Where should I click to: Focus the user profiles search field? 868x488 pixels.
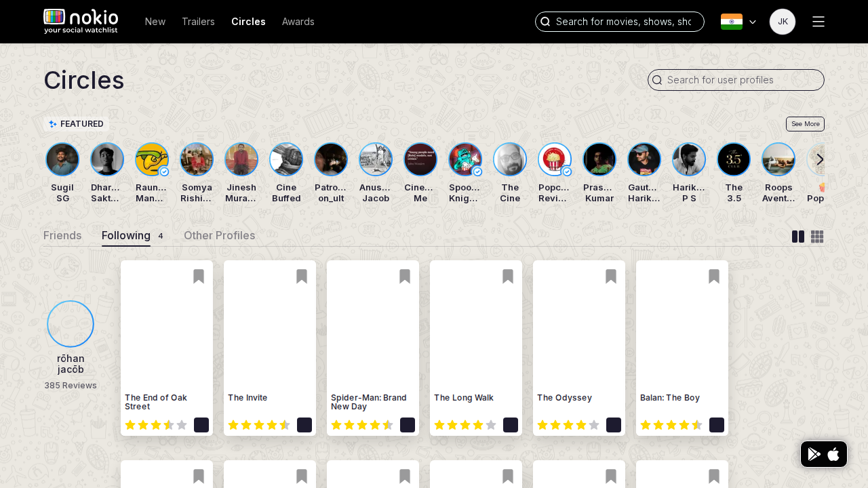[x=736, y=80]
